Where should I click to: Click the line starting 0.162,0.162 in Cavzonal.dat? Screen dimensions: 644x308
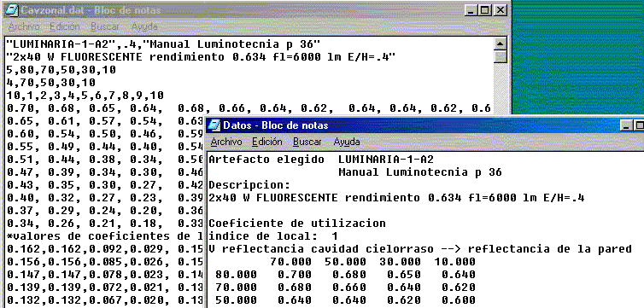[x=105, y=249]
